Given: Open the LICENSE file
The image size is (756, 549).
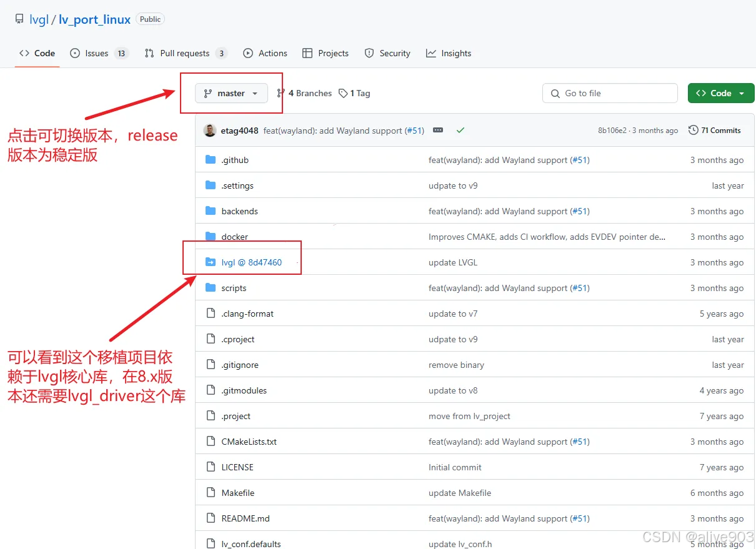Looking at the screenshot, I should pyautogui.click(x=237, y=467).
